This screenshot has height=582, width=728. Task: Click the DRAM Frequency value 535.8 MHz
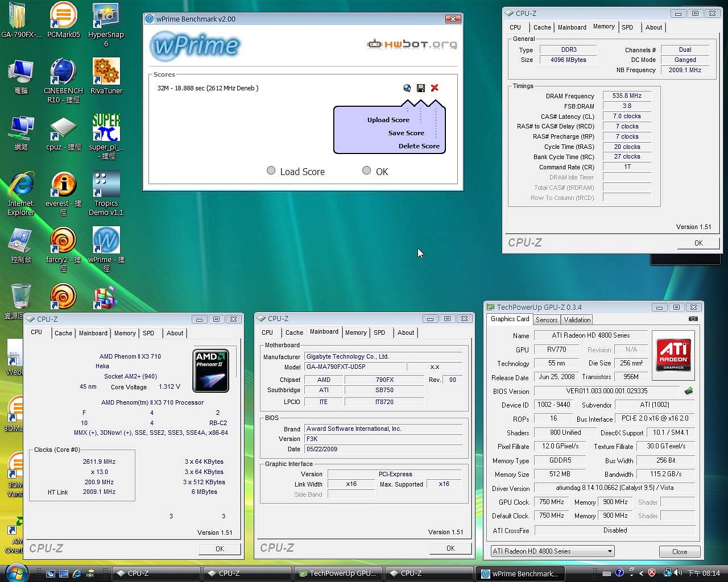coord(627,95)
